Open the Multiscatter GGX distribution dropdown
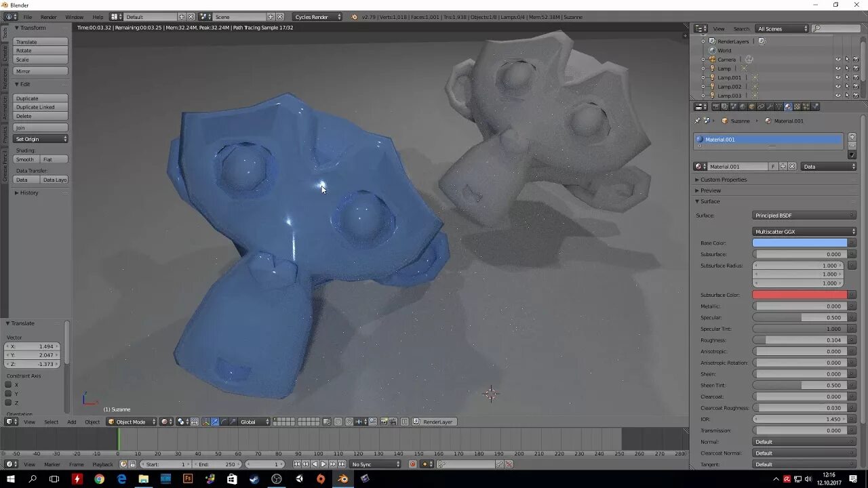 804,232
